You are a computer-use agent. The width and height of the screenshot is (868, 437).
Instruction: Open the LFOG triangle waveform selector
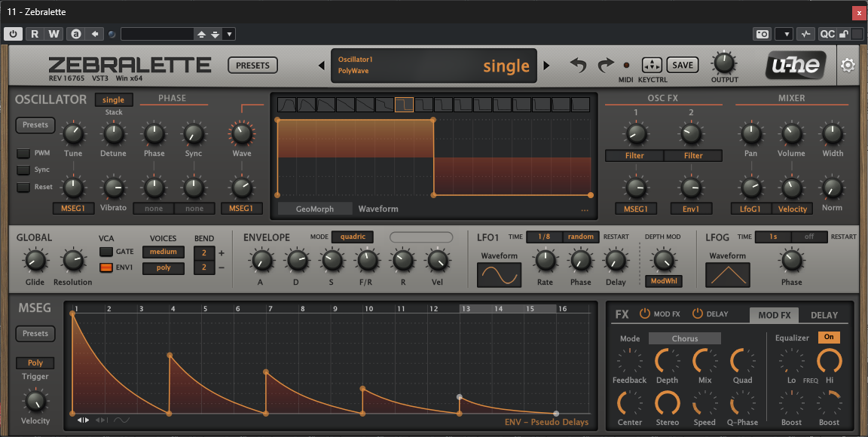point(727,275)
